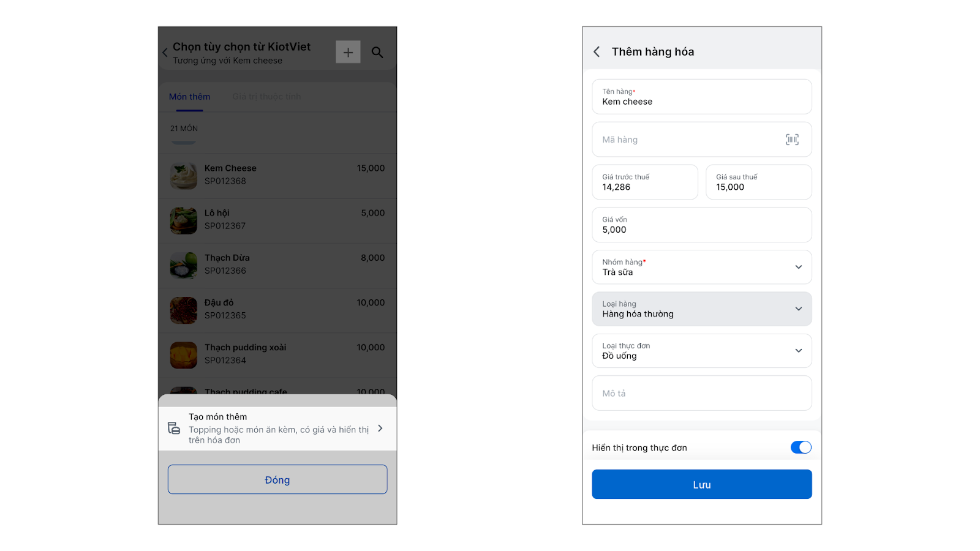Expand the Nhóm hàng dropdown
Viewport: 980px width, 551px height.
pos(798,267)
